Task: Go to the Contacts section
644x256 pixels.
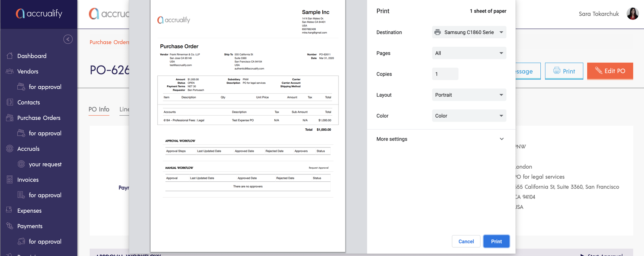Action: point(29,102)
